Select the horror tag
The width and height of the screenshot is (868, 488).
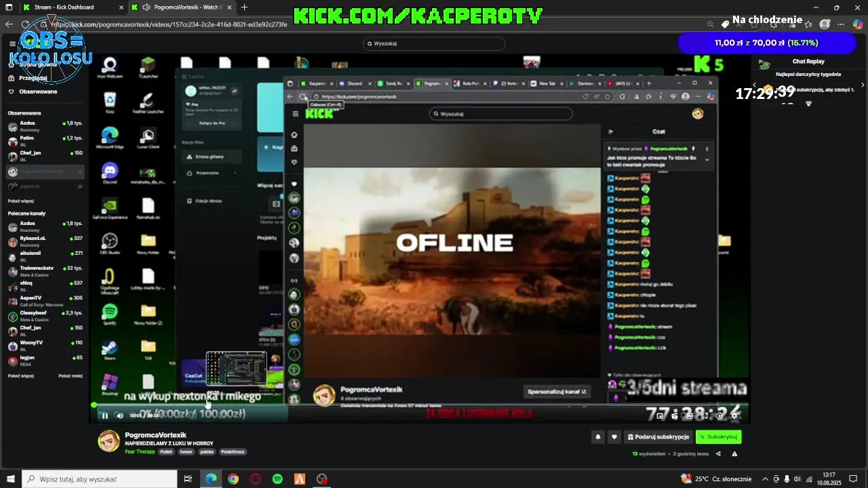tap(186, 451)
